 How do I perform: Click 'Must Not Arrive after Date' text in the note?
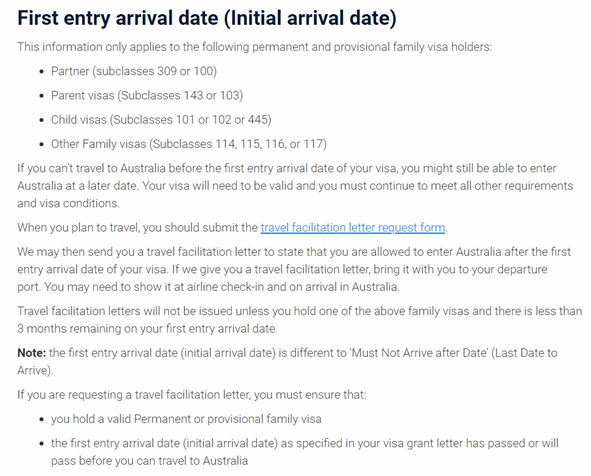click(x=420, y=353)
